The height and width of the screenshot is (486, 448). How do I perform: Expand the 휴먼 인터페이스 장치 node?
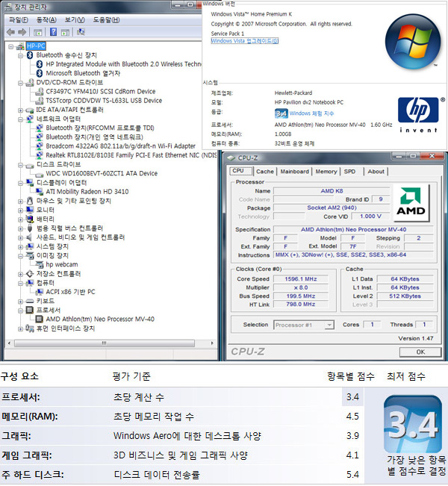click(20, 329)
